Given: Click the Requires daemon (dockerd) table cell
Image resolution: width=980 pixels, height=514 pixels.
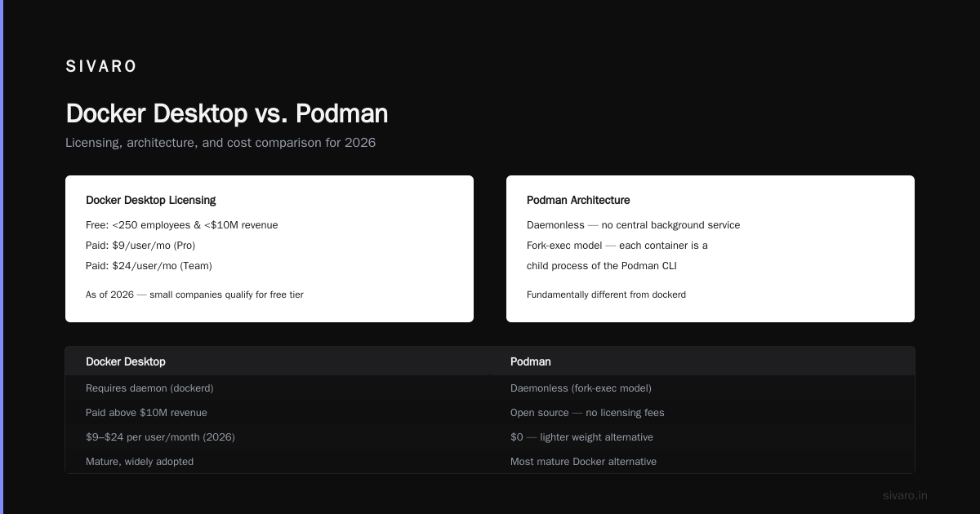Looking at the screenshot, I should [149, 388].
